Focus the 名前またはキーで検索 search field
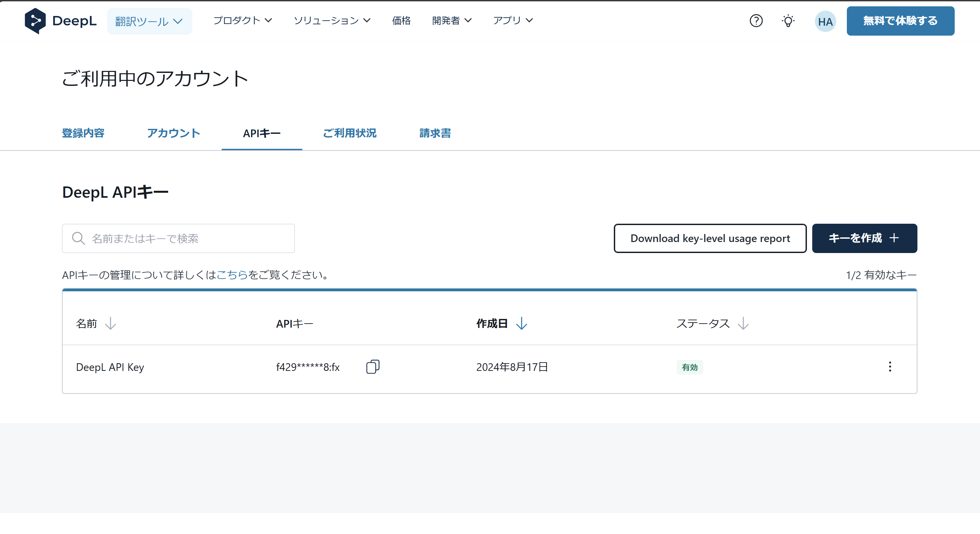The image size is (980, 534). pos(178,238)
